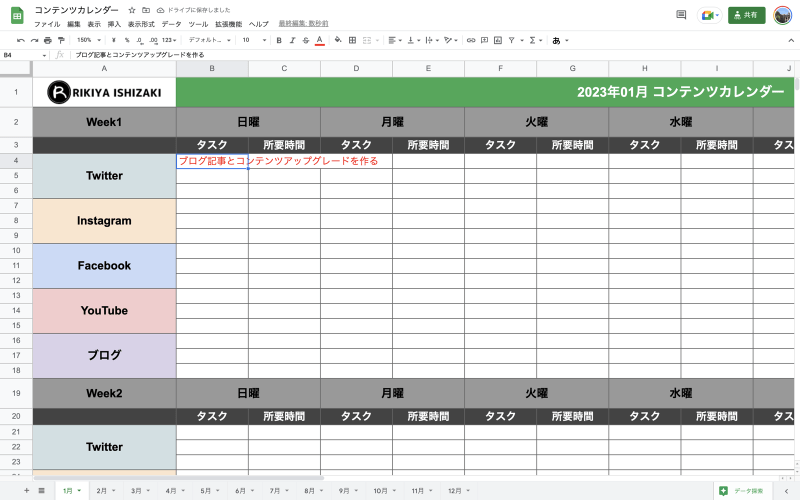Open the comment history icon
The height and width of the screenshot is (500, 800).
click(x=681, y=15)
